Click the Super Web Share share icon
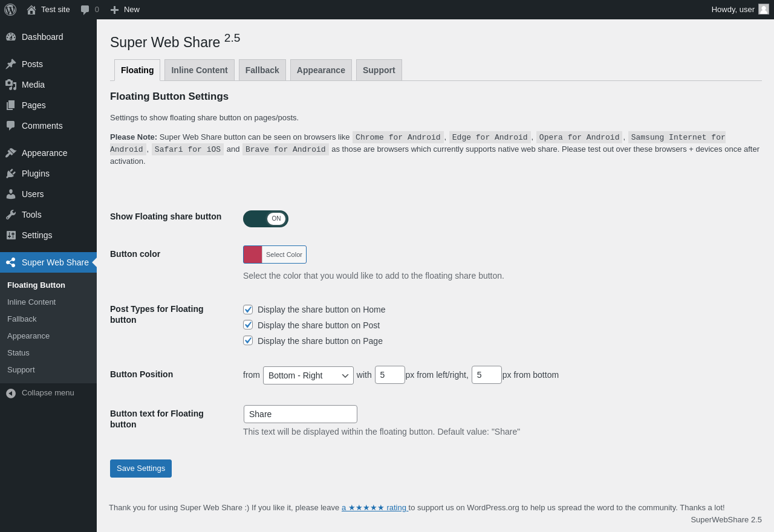This screenshot has height=532, width=774. click(11, 262)
